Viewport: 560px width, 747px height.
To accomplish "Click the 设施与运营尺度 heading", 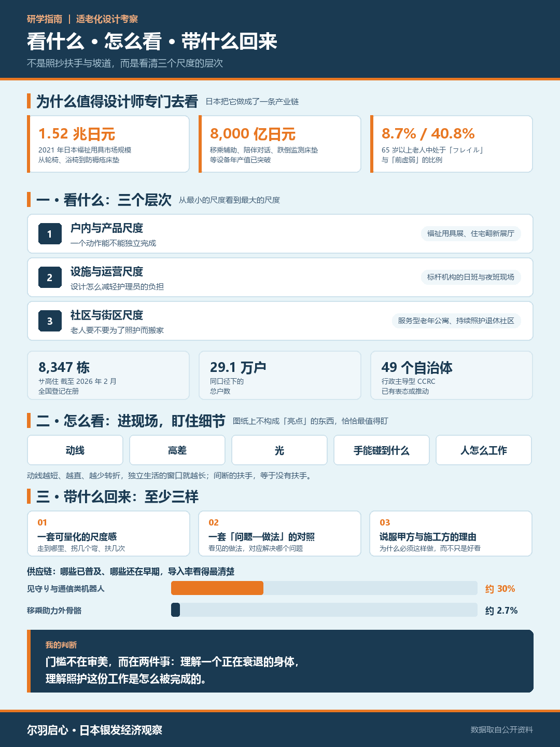I will pos(107,271).
